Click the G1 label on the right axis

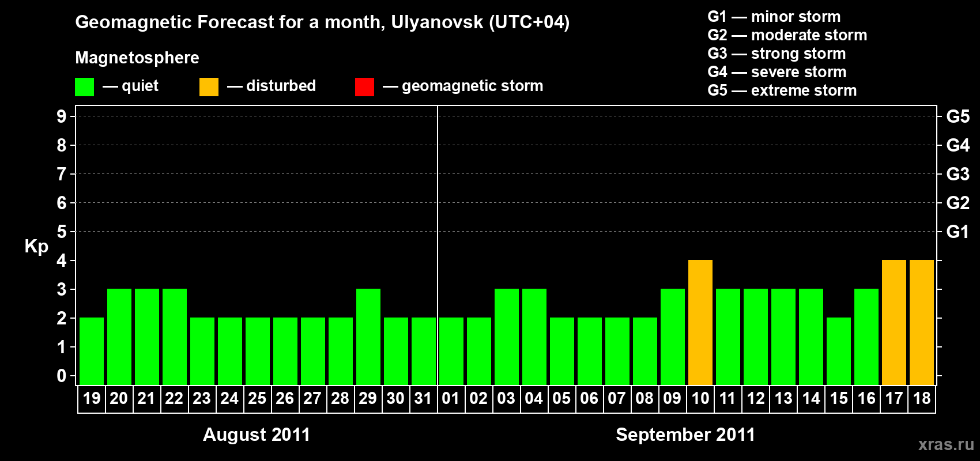coord(958,232)
